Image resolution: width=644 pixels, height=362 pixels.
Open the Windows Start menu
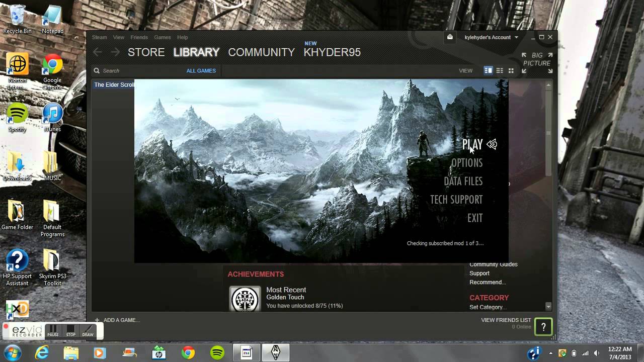tap(12, 352)
